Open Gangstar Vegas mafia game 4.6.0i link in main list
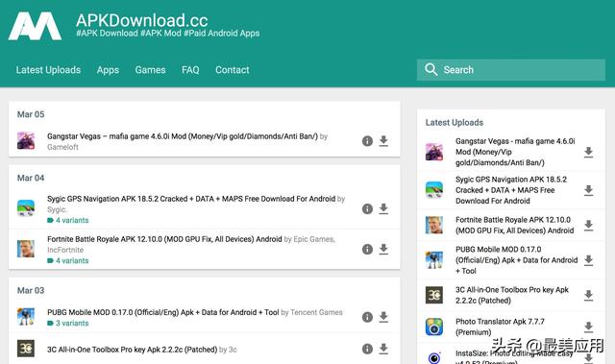 coord(183,136)
